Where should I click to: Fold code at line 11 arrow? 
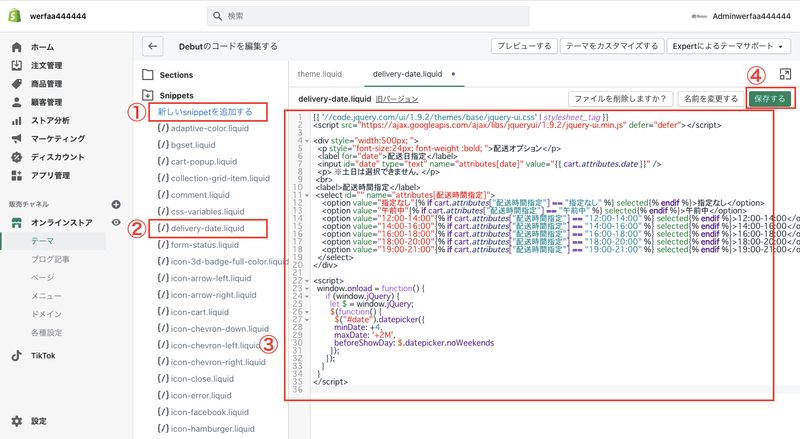pyautogui.click(x=307, y=195)
